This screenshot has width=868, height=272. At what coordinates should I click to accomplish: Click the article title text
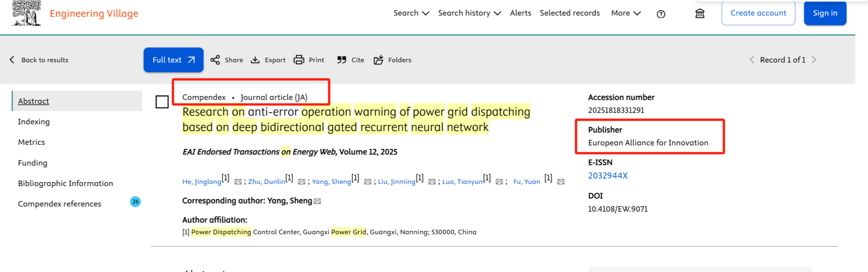pos(356,119)
